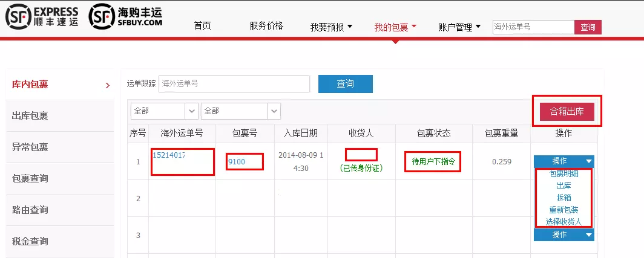Click the SF Express 顺丰速运 logo
Screen dimensions: 644x258
[x=42, y=18]
